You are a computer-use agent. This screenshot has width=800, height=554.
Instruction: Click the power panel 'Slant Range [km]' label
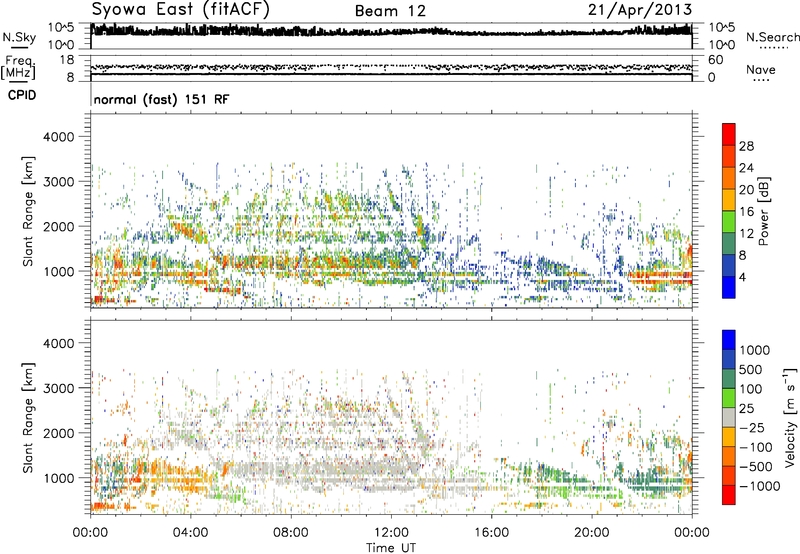pyautogui.click(x=28, y=211)
